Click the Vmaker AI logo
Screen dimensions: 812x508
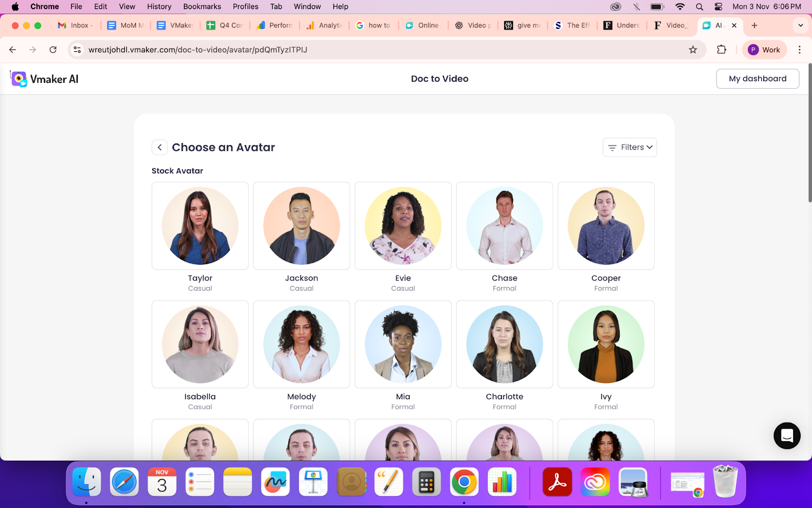(x=45, y=79)
